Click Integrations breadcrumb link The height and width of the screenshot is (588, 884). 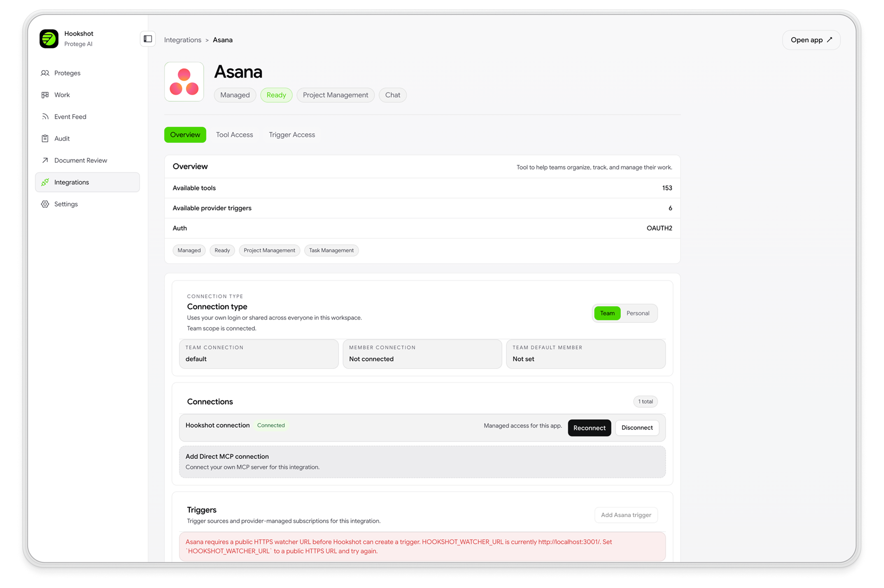(x=182, y=40)
